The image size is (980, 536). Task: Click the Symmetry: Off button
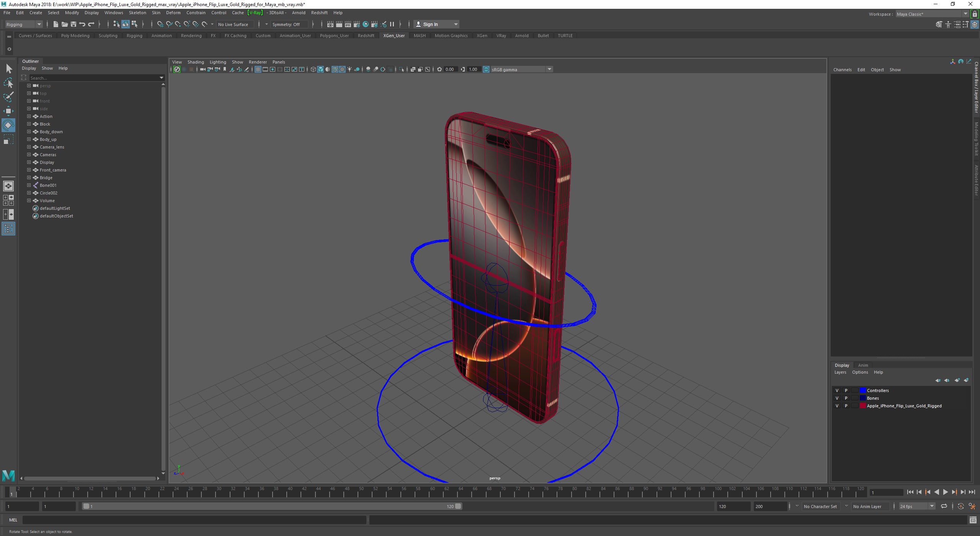coord(289,25)
